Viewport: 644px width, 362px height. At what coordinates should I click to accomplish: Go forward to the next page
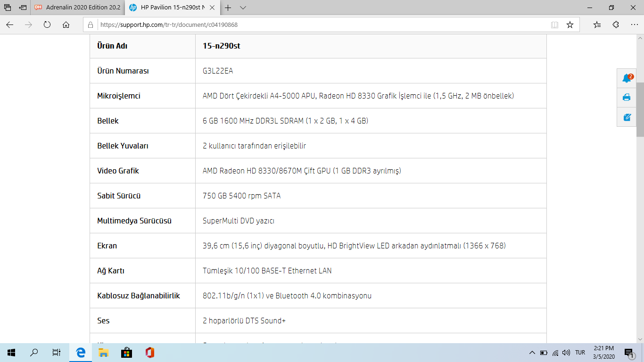click(x=28, y=25)
